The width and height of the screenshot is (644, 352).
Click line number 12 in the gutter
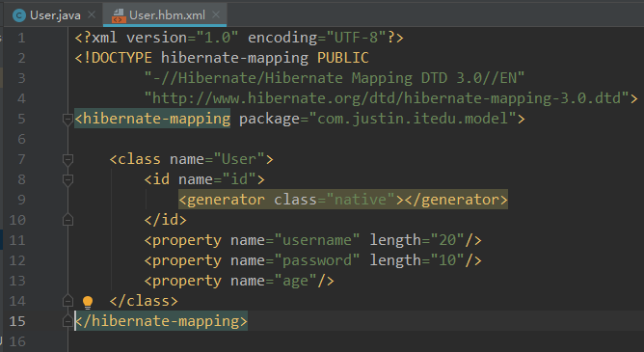(x=17, y=260)
